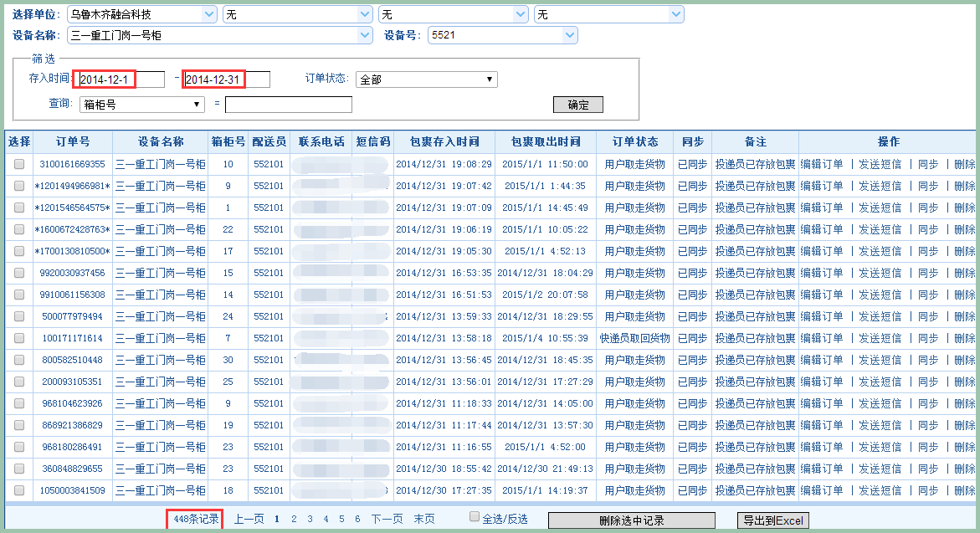This screenshot has width=980, height=533.
Task: Select the checkbox for order 1050003841509
Action: pos(19,491)
